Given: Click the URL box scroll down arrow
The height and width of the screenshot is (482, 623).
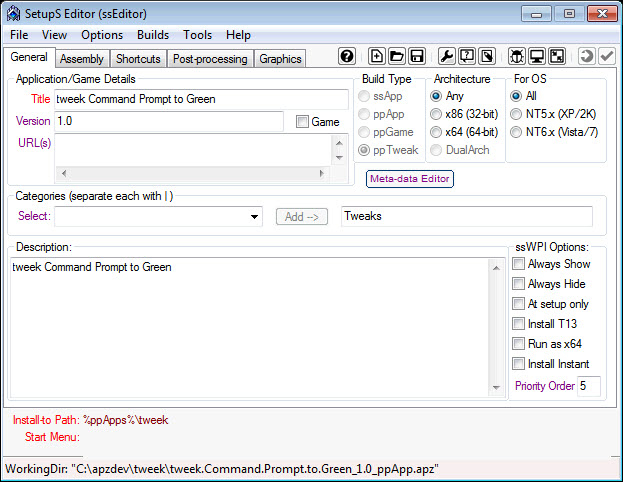Looking at the screenshot, I should coord(339,158).
